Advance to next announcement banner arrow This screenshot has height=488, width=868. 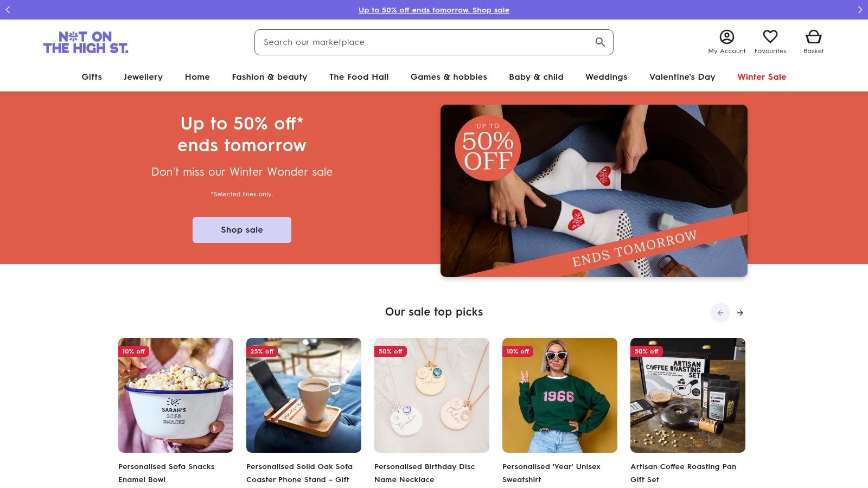pyautogui.click(x=860, y=10)
